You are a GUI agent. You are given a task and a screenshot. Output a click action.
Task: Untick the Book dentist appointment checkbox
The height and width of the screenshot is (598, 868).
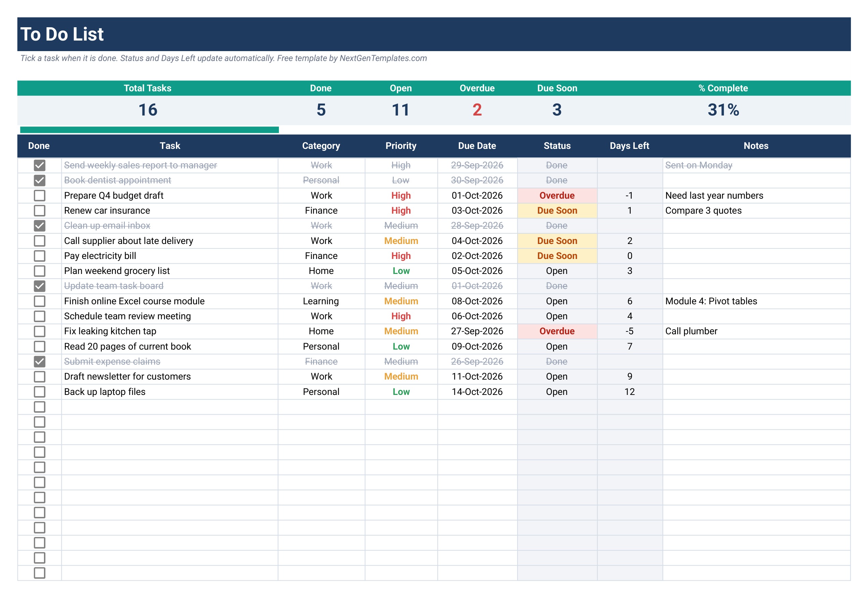click(x=39, y=180)
